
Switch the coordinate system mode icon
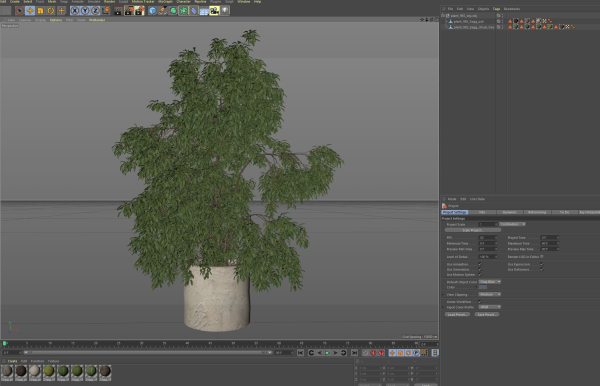tap(106, 11)
